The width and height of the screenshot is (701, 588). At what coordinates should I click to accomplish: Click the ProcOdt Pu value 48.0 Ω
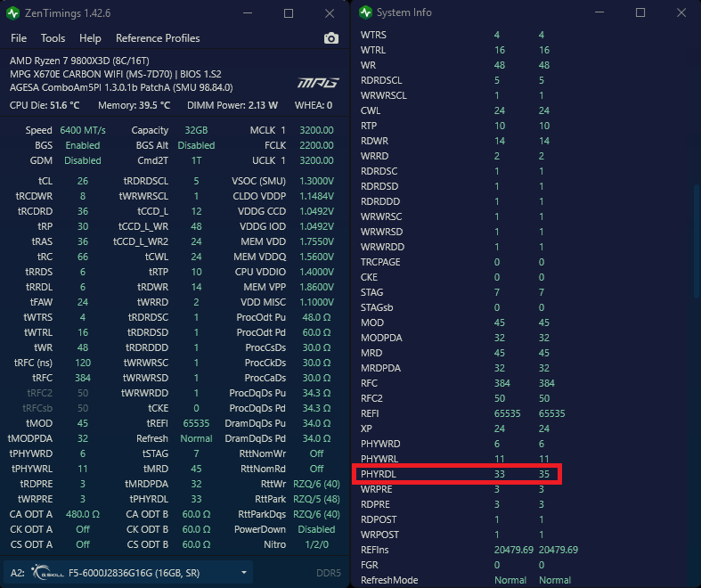tap(316, 317)
